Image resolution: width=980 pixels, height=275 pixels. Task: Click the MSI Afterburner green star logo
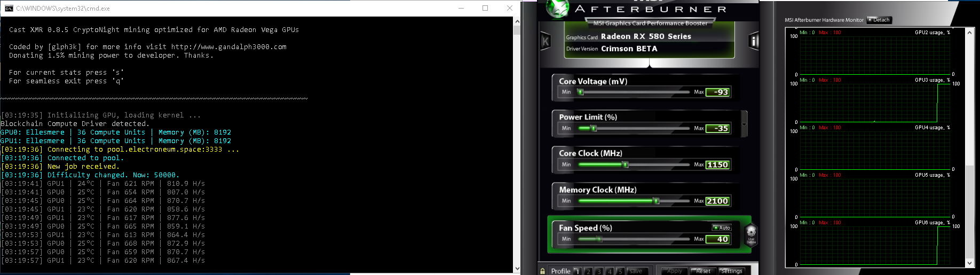click(557, 9)
